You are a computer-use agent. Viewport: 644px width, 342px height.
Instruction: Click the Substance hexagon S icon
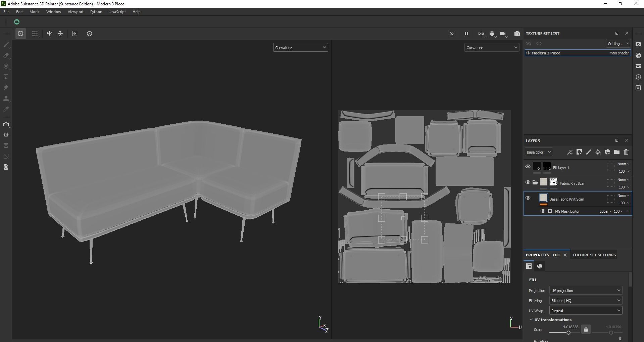click(x=6, y=135)
